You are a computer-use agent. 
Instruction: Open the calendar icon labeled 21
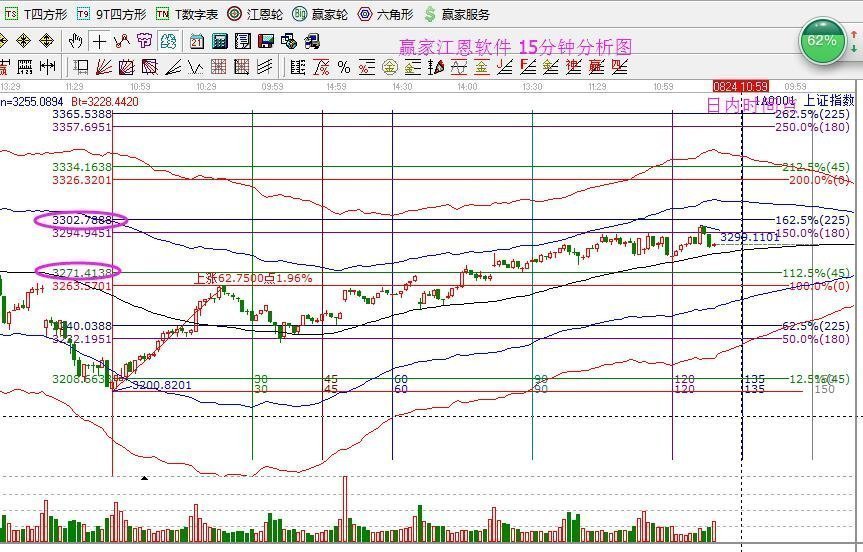[196, 41]
